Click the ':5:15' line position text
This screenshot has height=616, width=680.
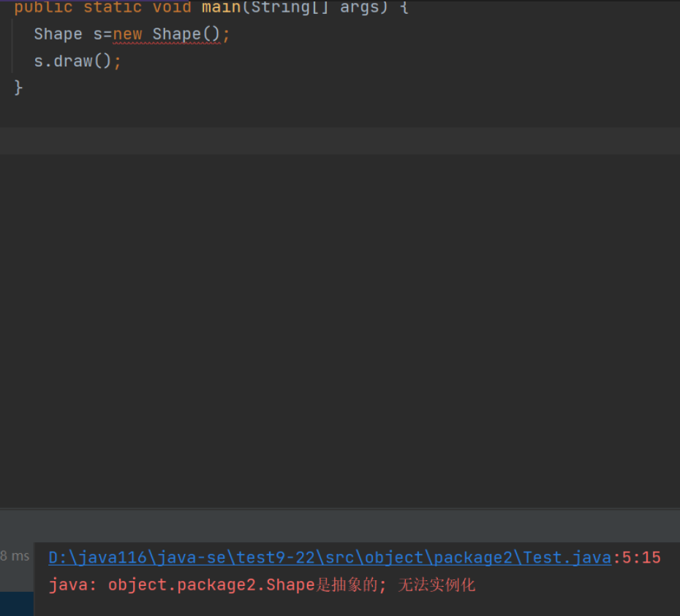tap(637, 558)
